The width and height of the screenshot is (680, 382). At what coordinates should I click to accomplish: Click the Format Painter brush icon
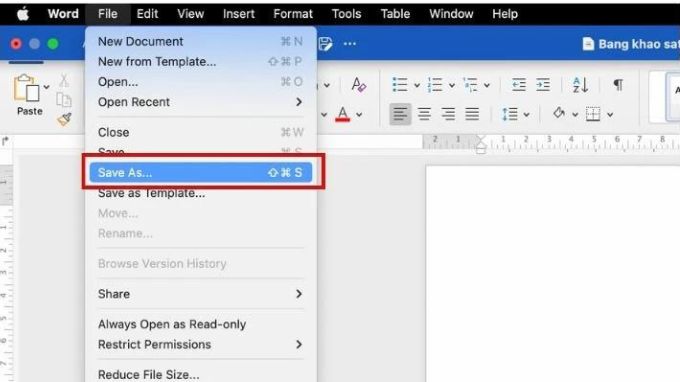[64, 119]
